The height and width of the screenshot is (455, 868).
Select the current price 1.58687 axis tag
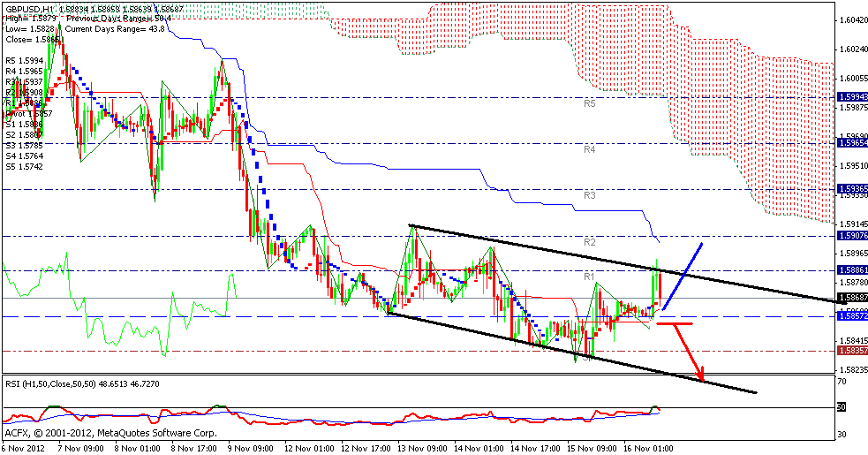click(x=851, y=298)
